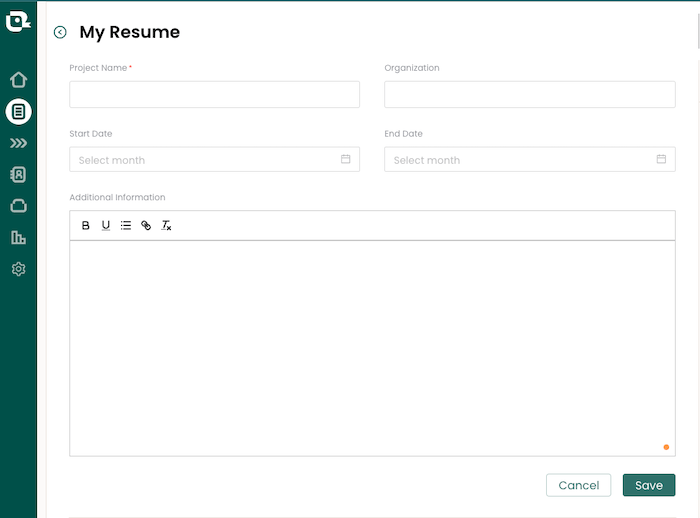Open the End Date month picker

coord(530,159)
